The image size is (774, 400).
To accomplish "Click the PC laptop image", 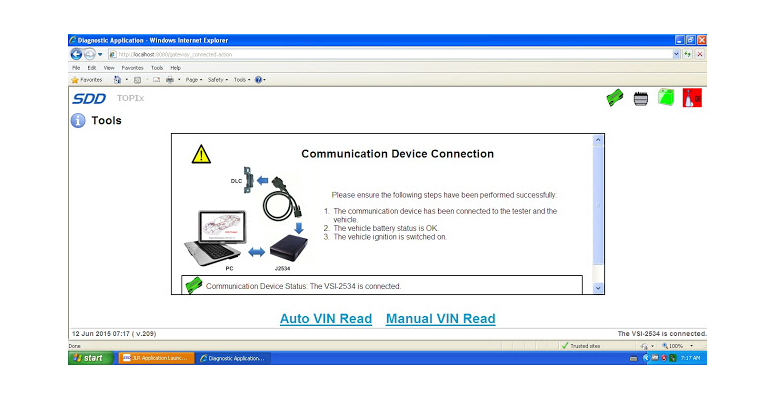I will 215,237.
